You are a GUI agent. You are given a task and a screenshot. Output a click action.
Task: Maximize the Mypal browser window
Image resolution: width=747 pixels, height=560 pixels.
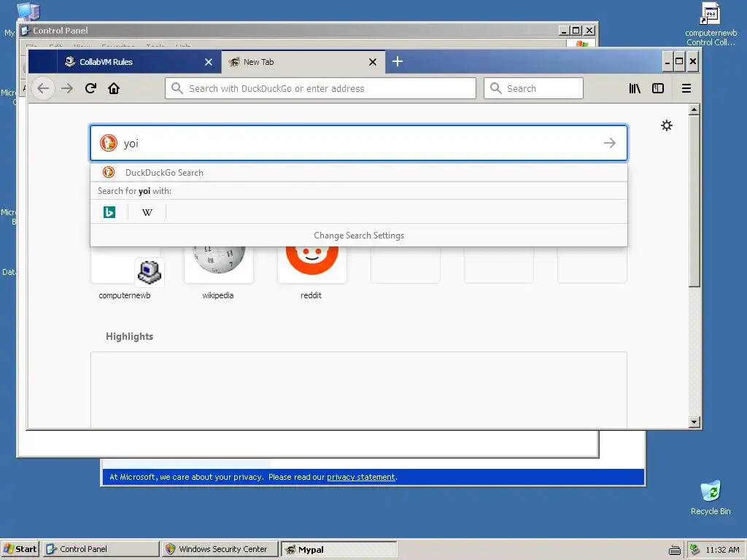point(679,61)
